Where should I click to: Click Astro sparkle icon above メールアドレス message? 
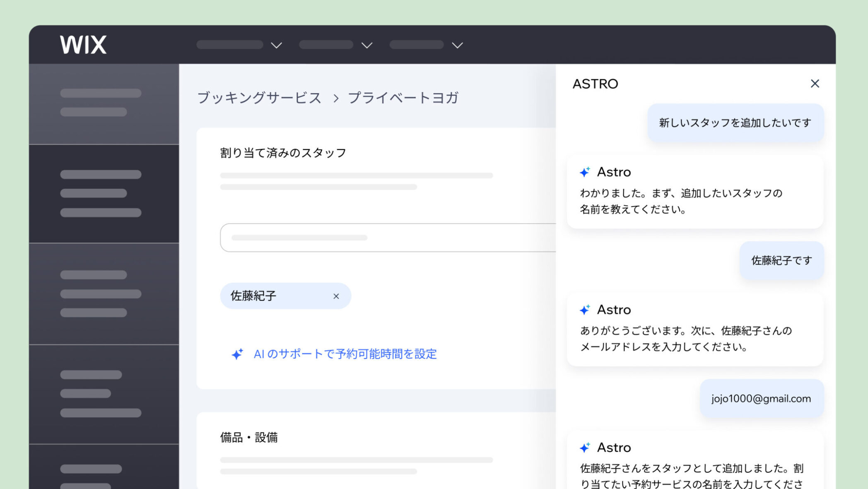click(x=585, y=309)
